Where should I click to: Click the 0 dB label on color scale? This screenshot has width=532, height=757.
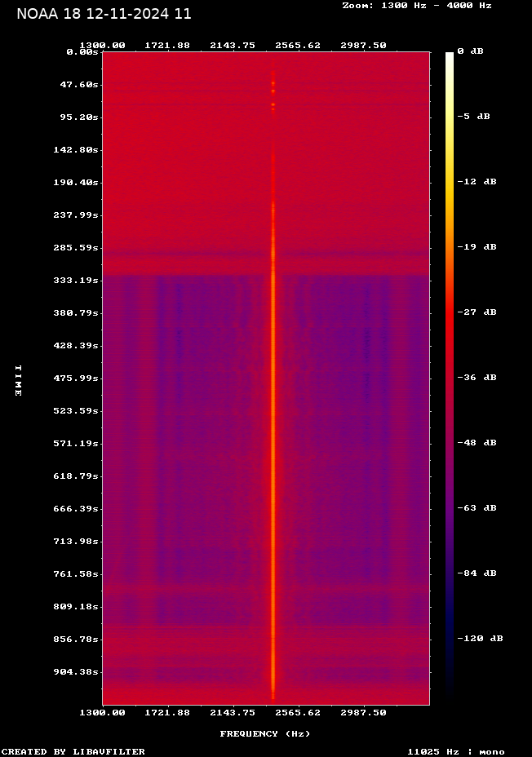pos(470,51)
